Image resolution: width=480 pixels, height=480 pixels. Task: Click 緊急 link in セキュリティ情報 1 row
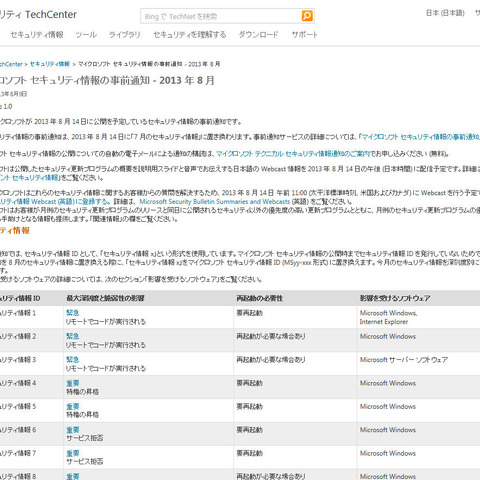[x=72, y=313]
